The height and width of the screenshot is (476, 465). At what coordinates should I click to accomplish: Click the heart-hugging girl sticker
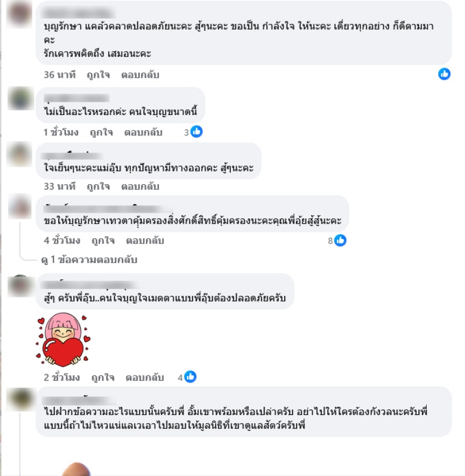(63, 339)
